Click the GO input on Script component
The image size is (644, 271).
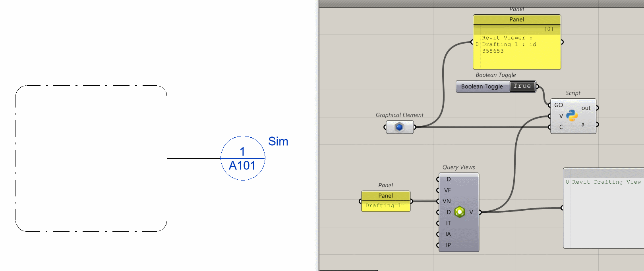tap(559, 105)
